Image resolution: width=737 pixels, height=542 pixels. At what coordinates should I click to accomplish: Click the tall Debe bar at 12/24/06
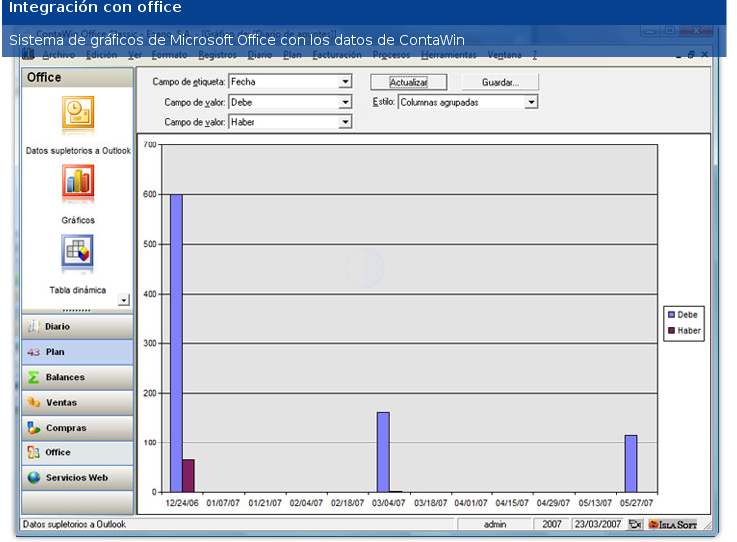click(x=176, y=343)
